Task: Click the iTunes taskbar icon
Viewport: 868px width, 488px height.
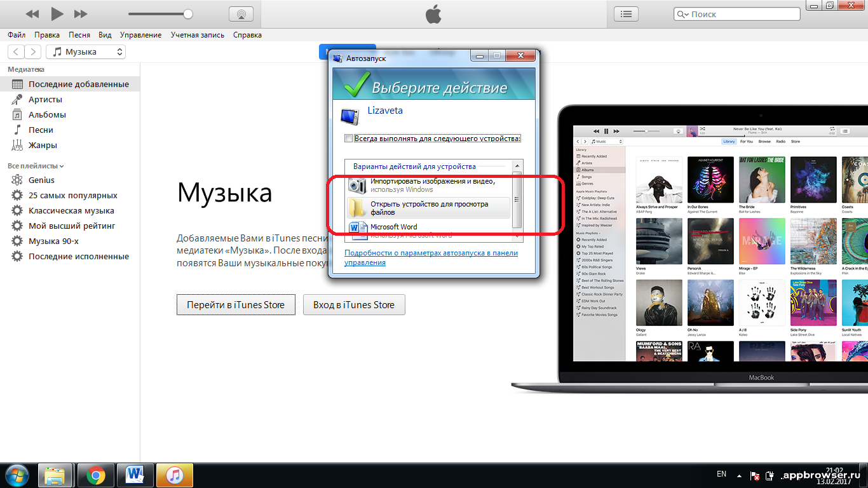Action: pyautogui.click(x=175, y=475)
